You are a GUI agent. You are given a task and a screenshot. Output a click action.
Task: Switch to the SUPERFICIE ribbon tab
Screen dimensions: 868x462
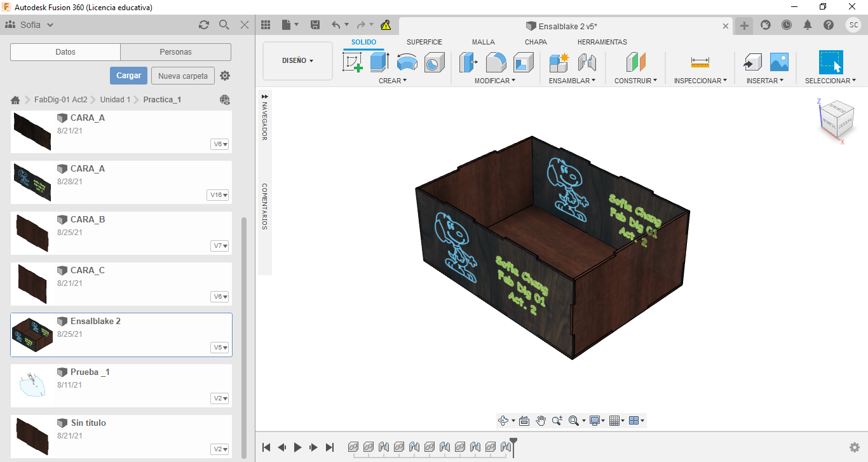click(424, 42)
